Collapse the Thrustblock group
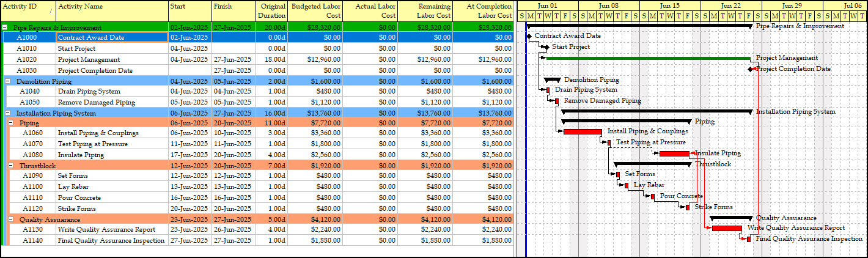 pyautogui.click(x=11, y=166)
